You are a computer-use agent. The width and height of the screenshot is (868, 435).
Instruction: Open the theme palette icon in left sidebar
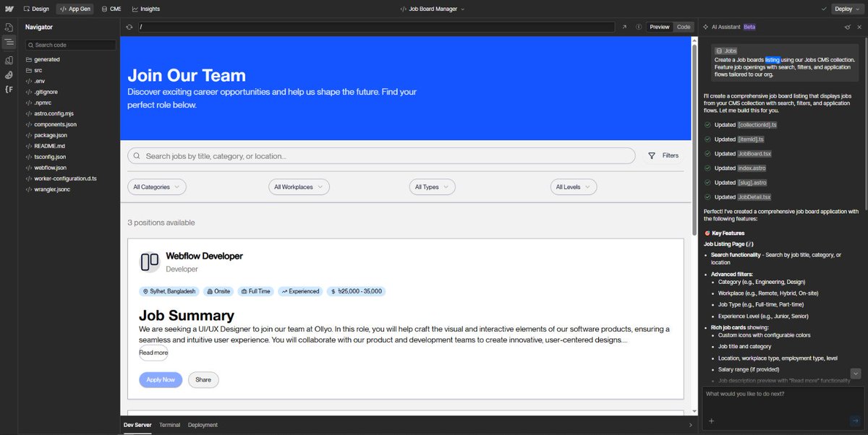point(9,75)
